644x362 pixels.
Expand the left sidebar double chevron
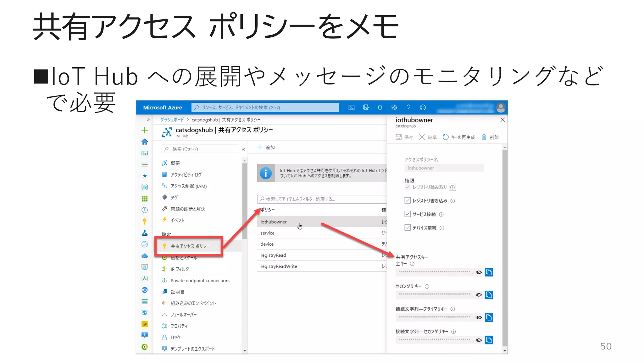(148, 120)
